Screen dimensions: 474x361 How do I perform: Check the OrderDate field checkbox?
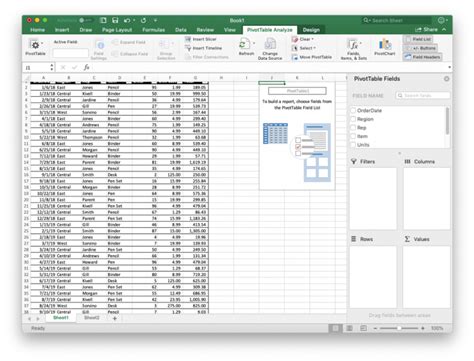(353, 110)
